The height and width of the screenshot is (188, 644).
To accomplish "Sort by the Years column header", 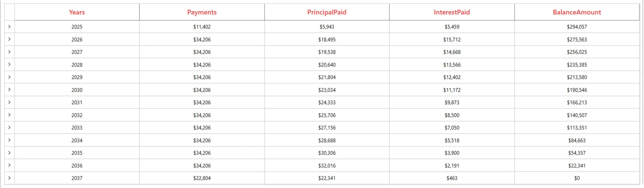I will [x=76, y=12].
